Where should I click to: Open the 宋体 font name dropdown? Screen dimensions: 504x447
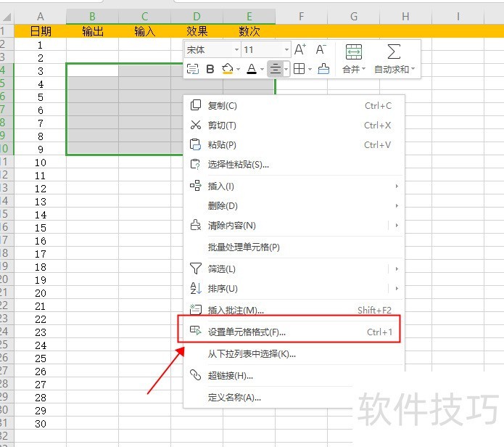(236, 50)
